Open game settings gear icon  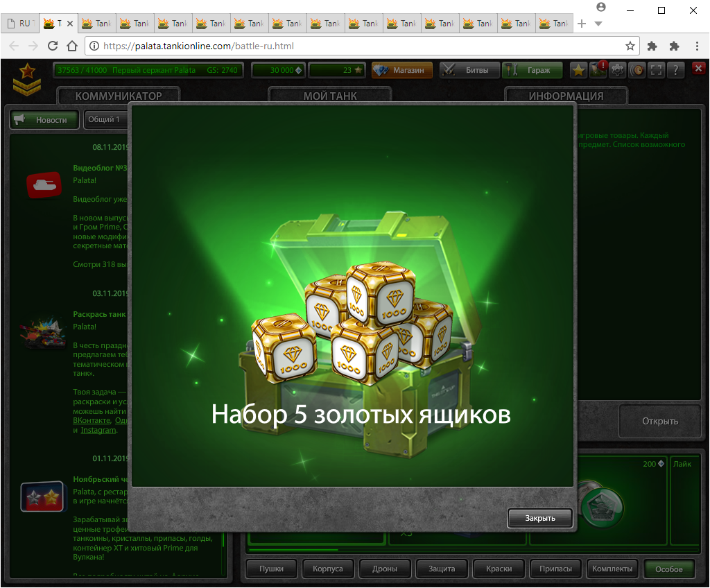(x=618, y=70)
